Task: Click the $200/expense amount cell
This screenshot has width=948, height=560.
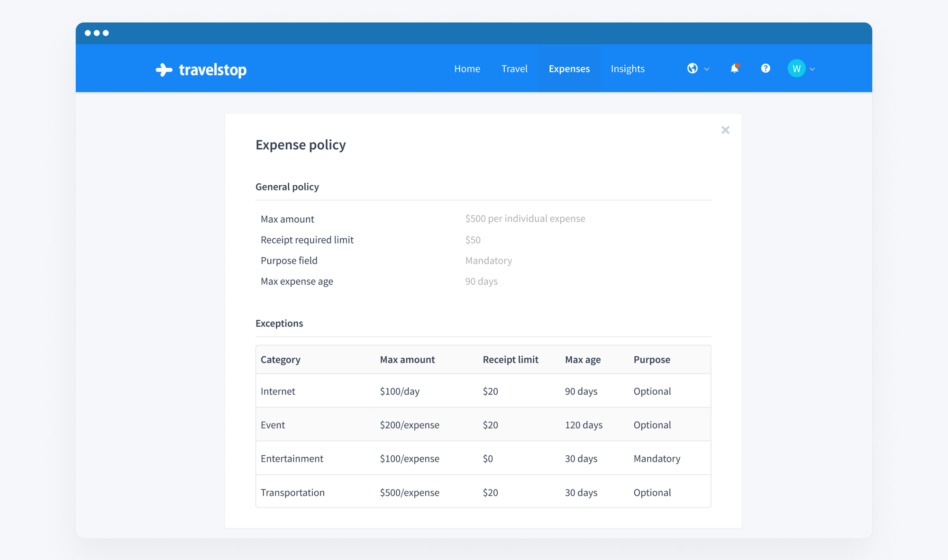Action: [410, 425]
